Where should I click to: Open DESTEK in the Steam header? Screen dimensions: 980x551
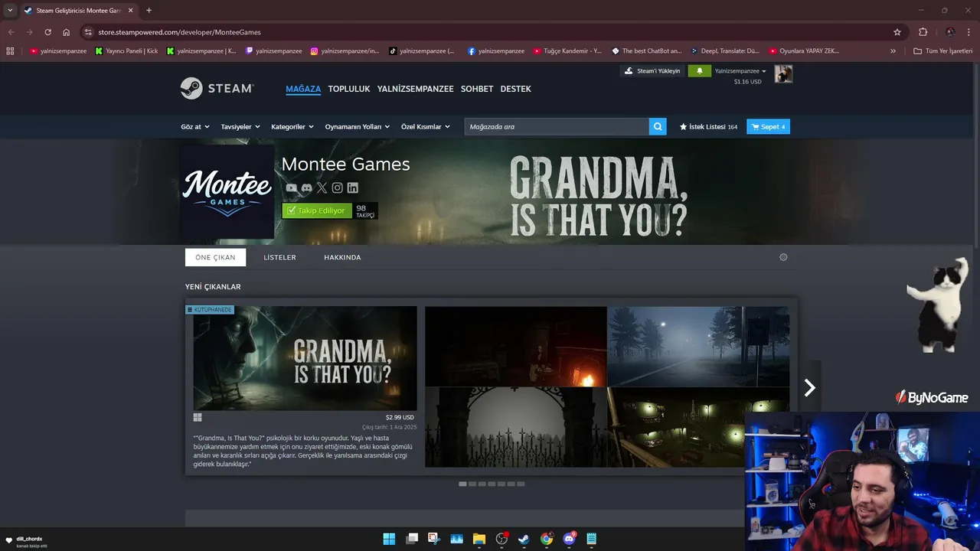click(x=516, y=89)
